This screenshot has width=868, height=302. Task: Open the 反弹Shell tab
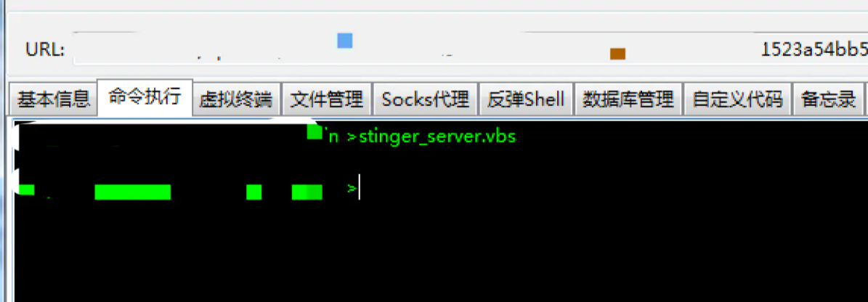[526, 100]
